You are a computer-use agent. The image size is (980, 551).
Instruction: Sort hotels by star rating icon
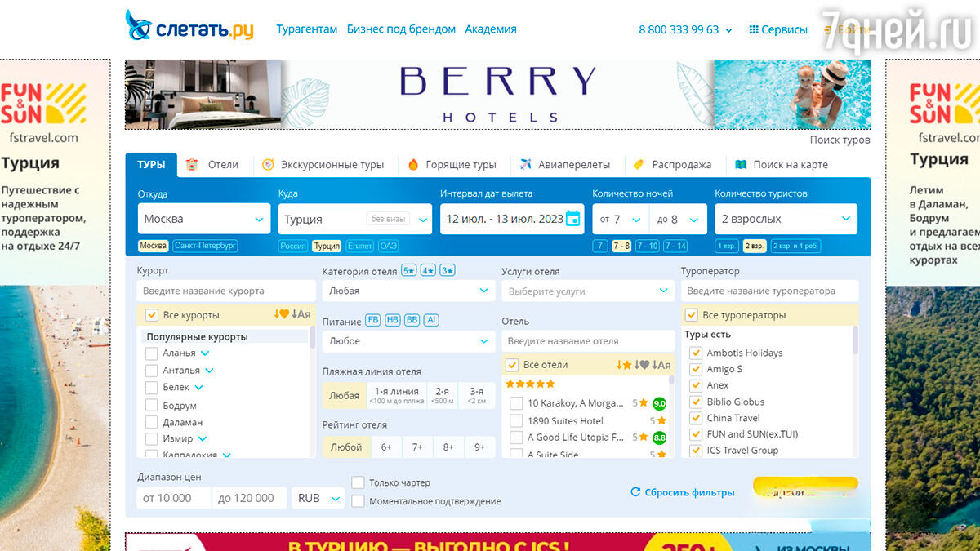624,365
